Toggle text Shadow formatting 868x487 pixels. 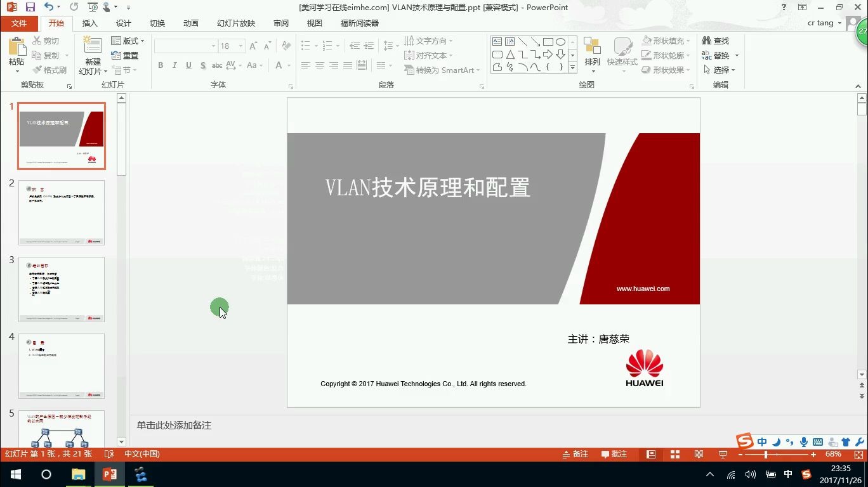(x=203, y=65)
